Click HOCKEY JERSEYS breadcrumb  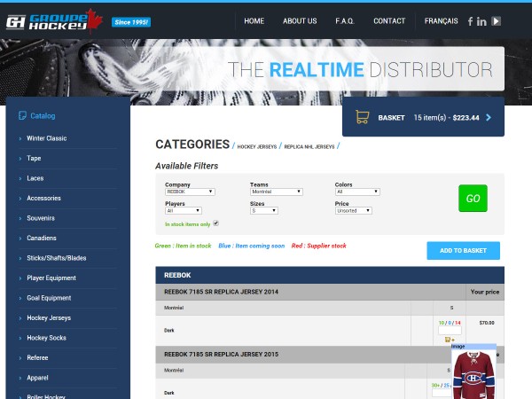tap(257, 146)
